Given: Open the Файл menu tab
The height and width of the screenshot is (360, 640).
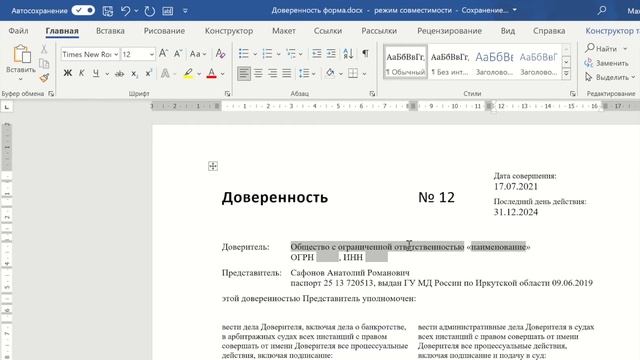Looking at the screenshot, I should tap(18, 31).
